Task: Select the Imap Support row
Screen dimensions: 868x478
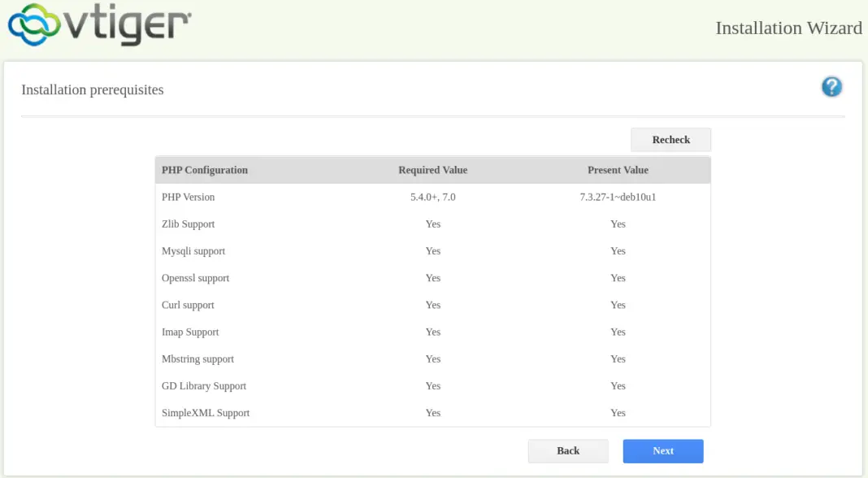Action: (x=190, y=332)
